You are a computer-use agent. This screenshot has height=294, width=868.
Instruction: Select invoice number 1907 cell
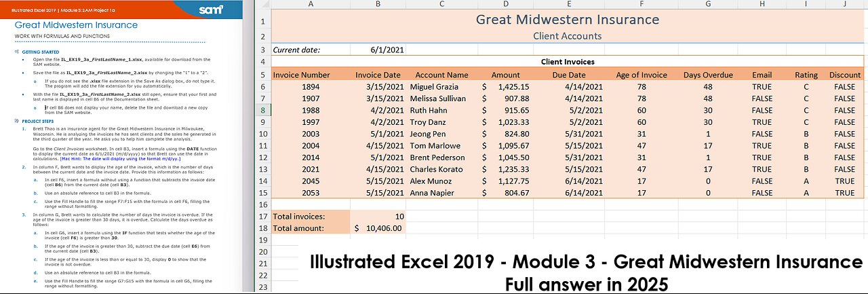point(311,99)
